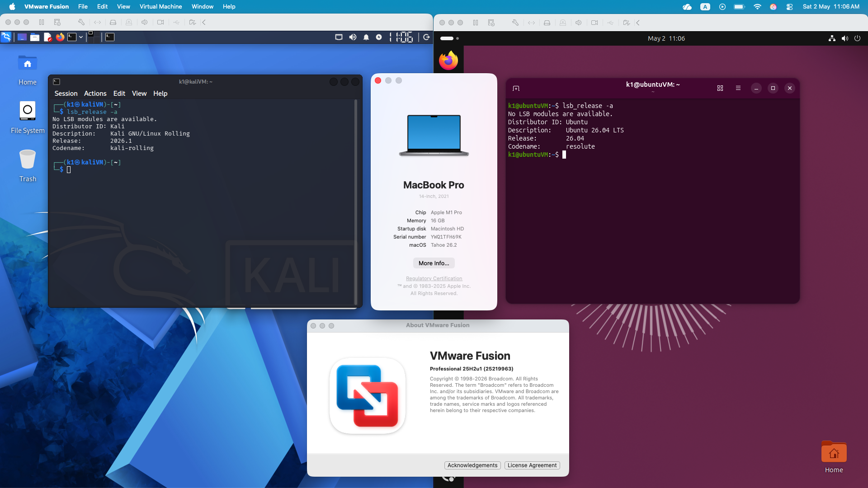Click Ubuntu date and time clock
This screenshot has height=488, width=868.
[666, 38]
